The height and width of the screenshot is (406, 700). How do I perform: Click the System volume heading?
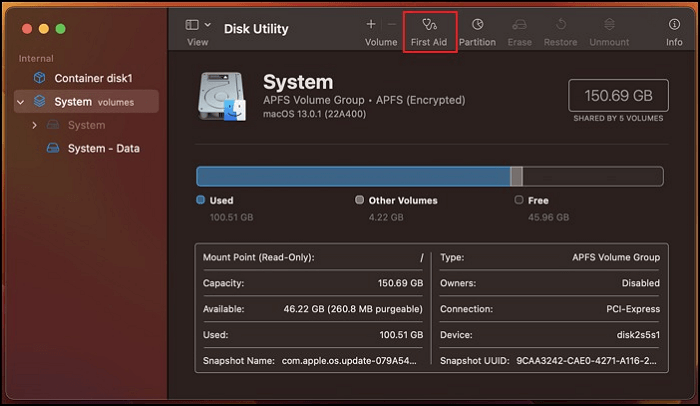(x=298, y=82)
